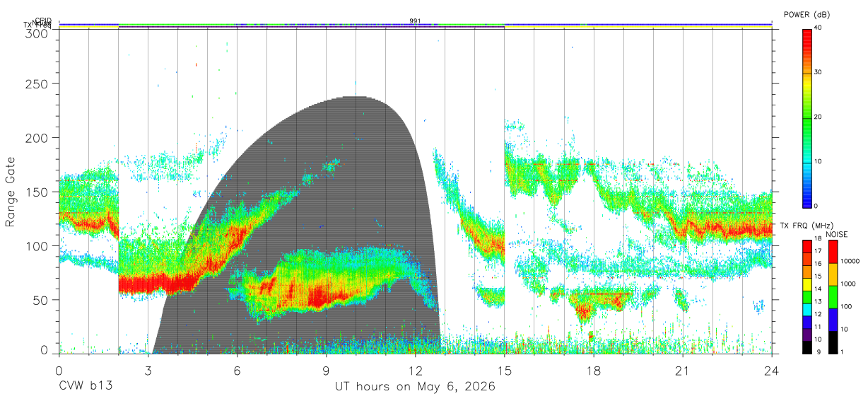Click the "15" hour label on time axis
This screenshot has height=401, width=868.
click(505, 370)
